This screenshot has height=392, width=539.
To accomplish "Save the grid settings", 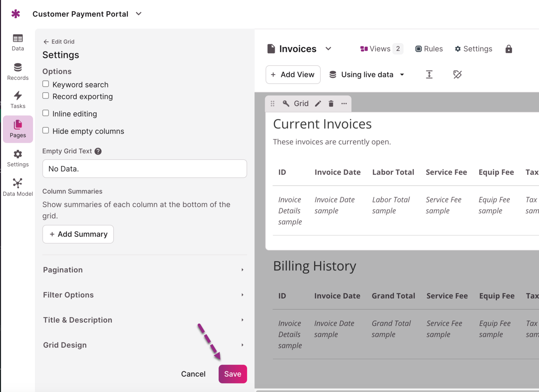I will point(232,374).
